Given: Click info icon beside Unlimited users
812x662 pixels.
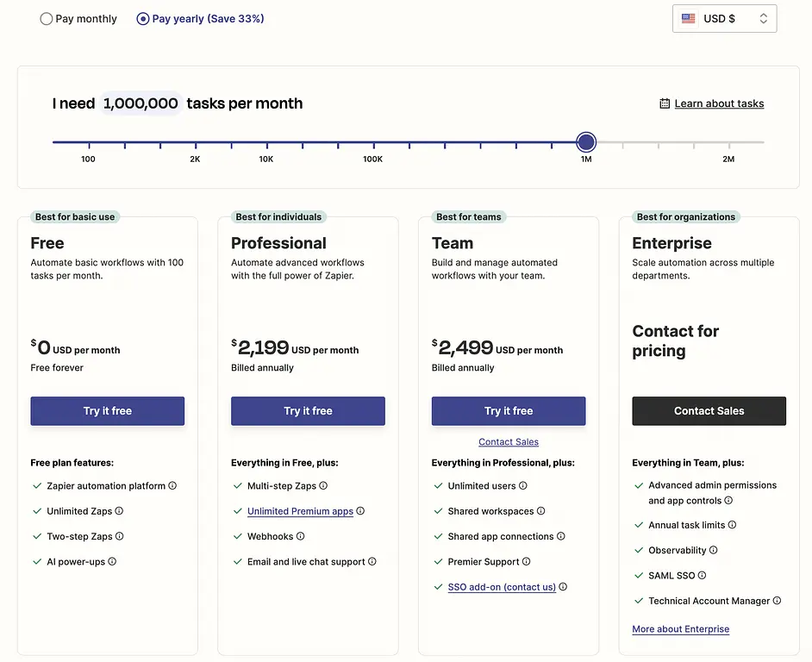Looking at the screenshot, I should tap(523, 486).
